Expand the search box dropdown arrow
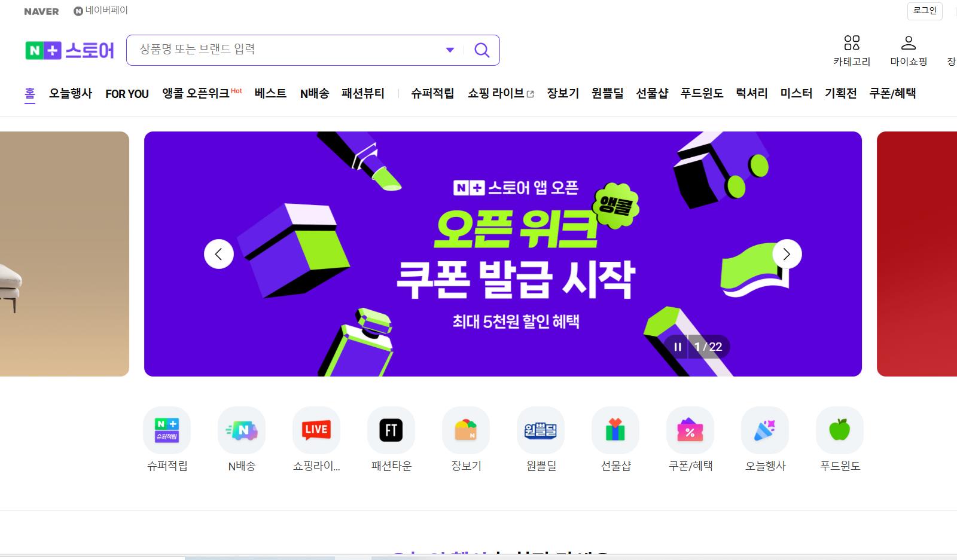 [x=450, y=50]
